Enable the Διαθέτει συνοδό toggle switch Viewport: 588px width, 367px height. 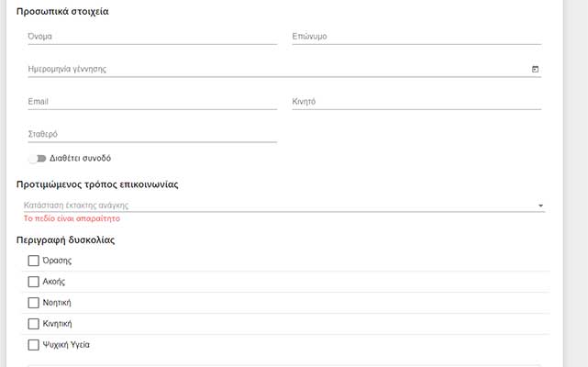37,158
